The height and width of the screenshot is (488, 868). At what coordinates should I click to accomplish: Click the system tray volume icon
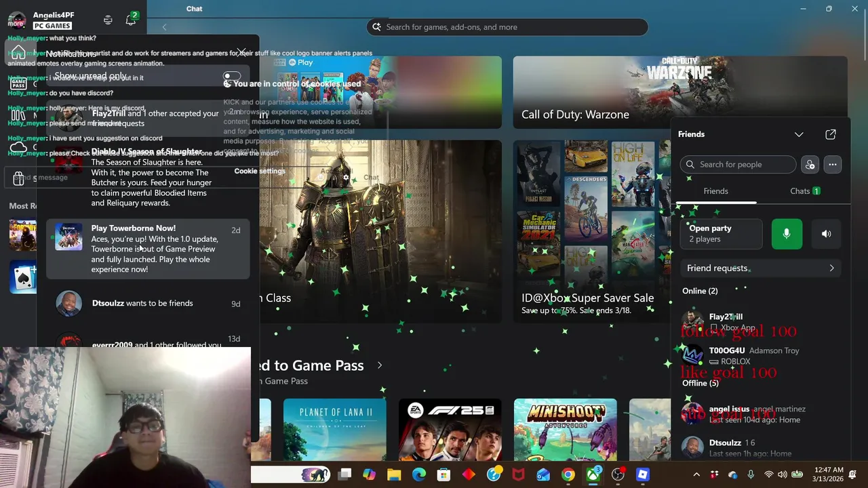(783, 474)
